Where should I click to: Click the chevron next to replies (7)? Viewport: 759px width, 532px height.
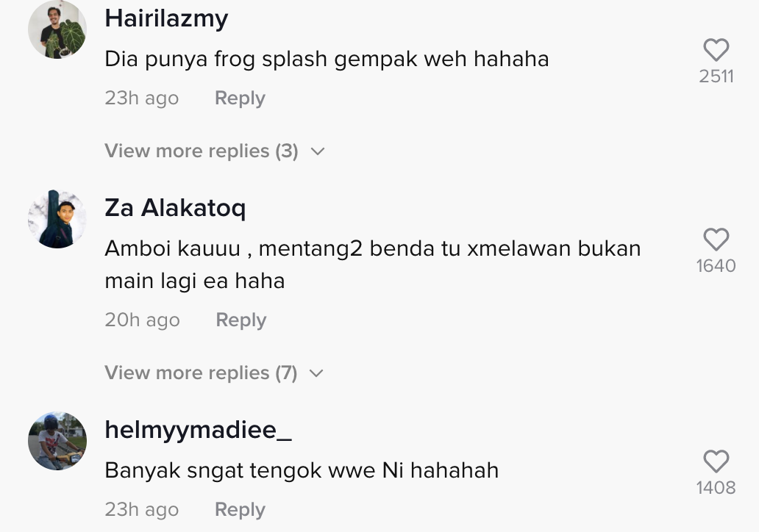pos(316,373)
